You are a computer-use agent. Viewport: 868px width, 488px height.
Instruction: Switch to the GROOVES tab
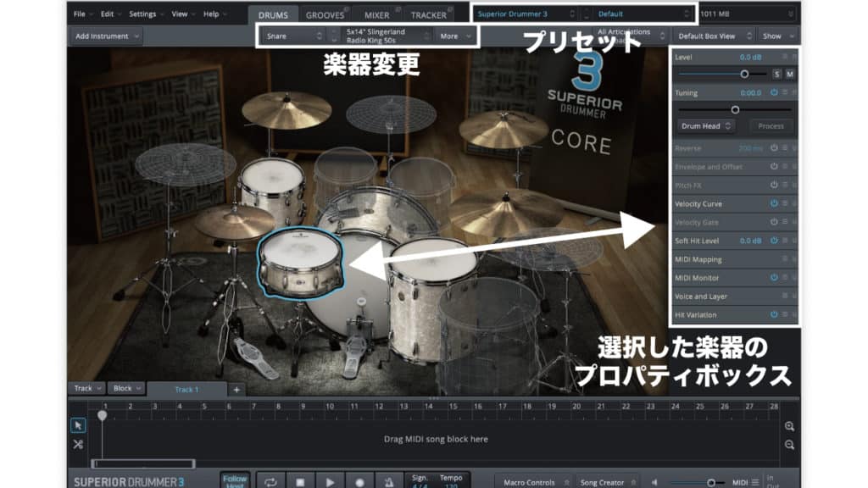(x=325, y=15)
